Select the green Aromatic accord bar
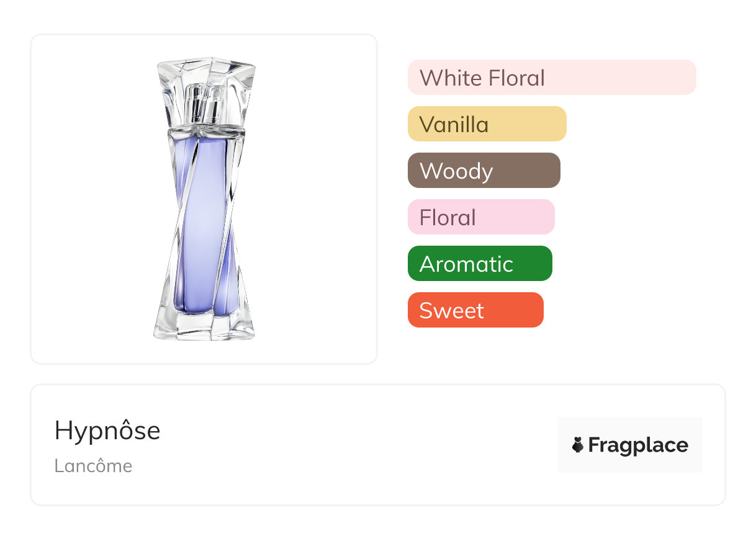The width and height of the screenshot is (756, 536). (480, 264)
